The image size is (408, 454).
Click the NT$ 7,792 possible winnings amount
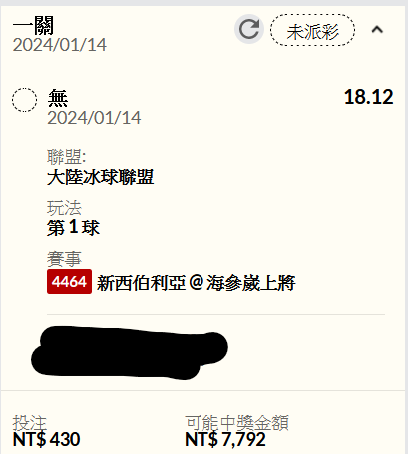tap(225, 439)
